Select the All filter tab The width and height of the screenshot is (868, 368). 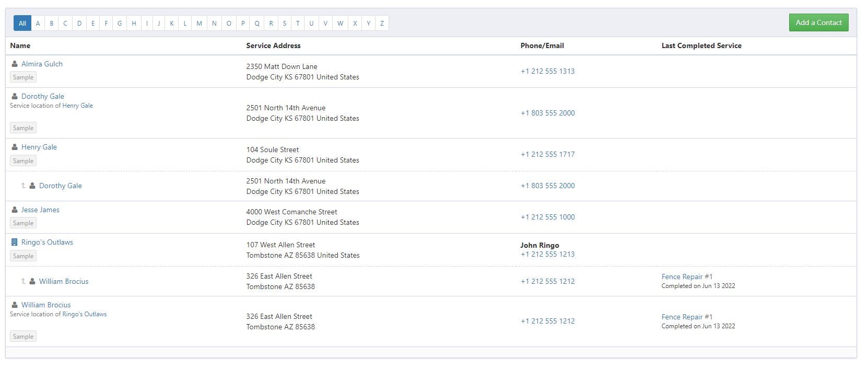[x=22, y=23]
